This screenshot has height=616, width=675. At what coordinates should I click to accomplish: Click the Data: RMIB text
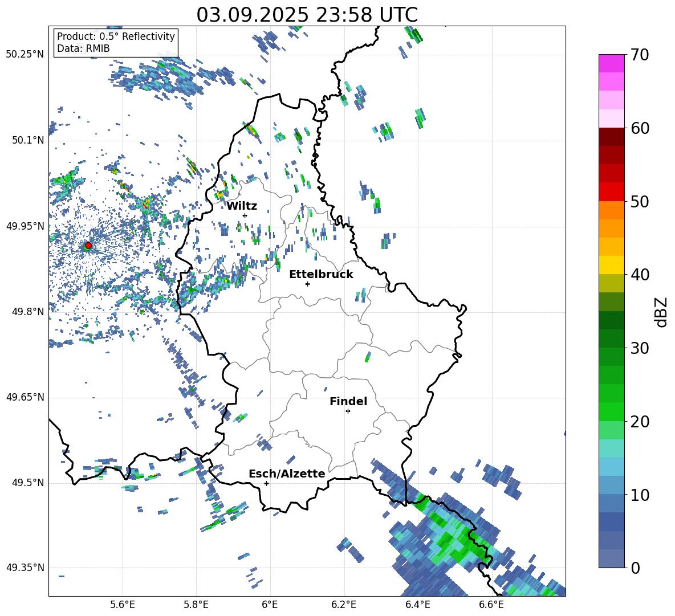pos(83,48)
